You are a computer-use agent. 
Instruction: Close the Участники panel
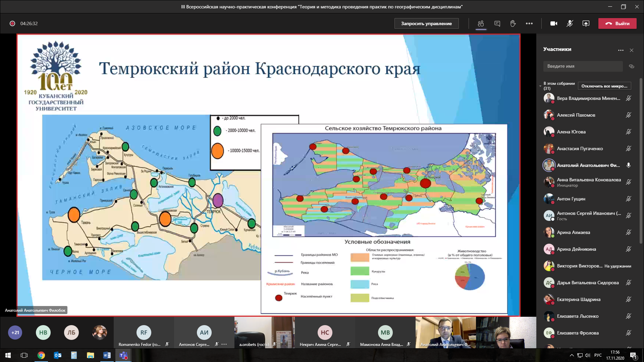coord(632,50)
